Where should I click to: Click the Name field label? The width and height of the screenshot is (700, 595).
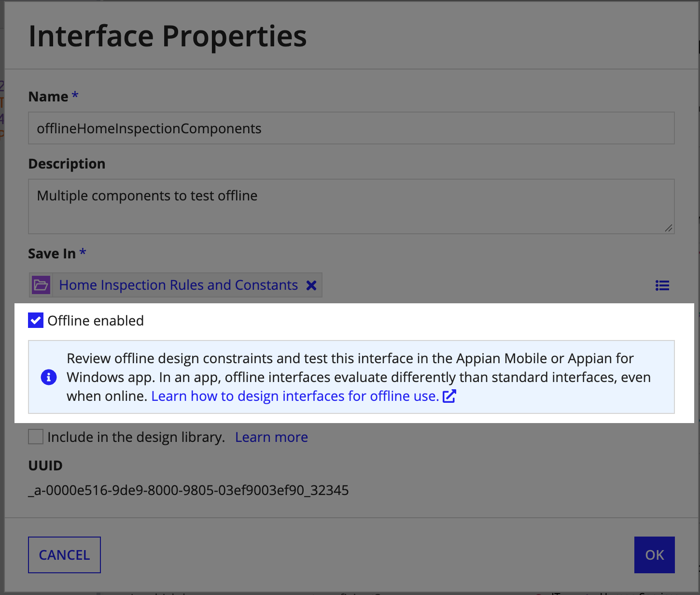(48, 97)
